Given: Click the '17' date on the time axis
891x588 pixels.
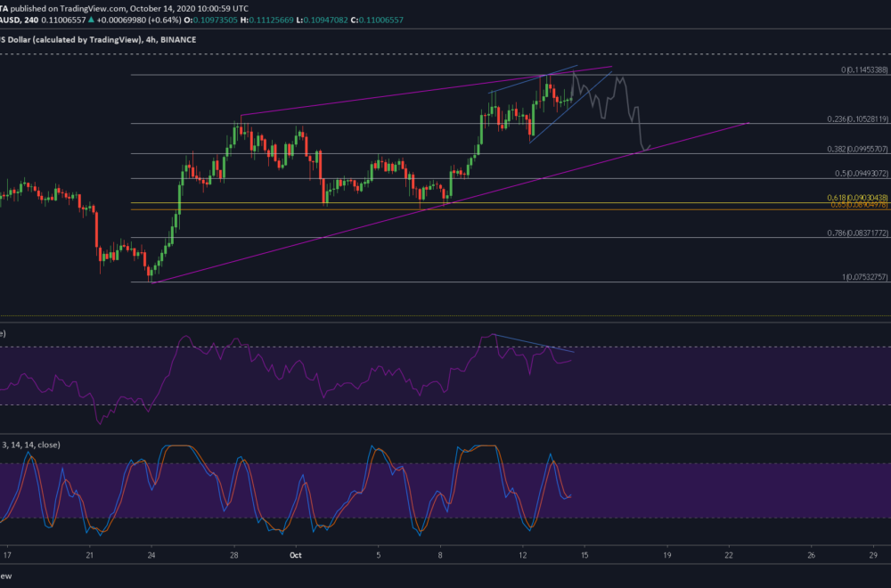Looking at the screenshot, I should [7, 555].
